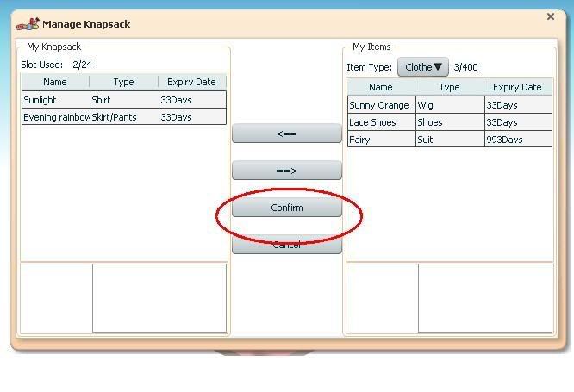Select the Lace Shoes row
This screenshot has width=574, height=392.
click(449, 122)
